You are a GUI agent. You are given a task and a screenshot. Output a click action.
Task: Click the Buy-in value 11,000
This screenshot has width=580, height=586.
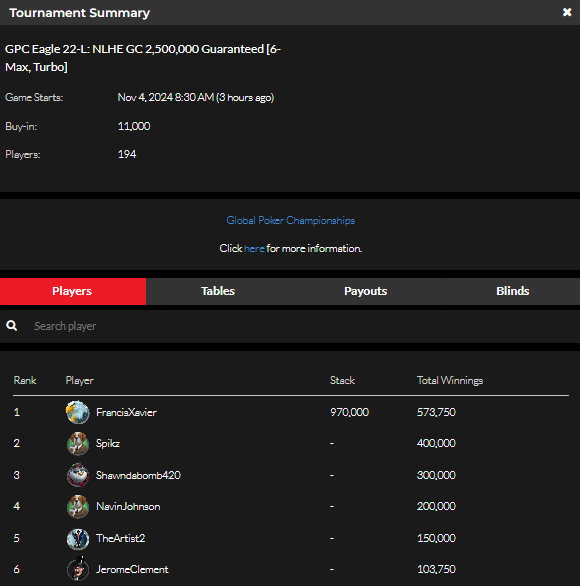(134, 126)
